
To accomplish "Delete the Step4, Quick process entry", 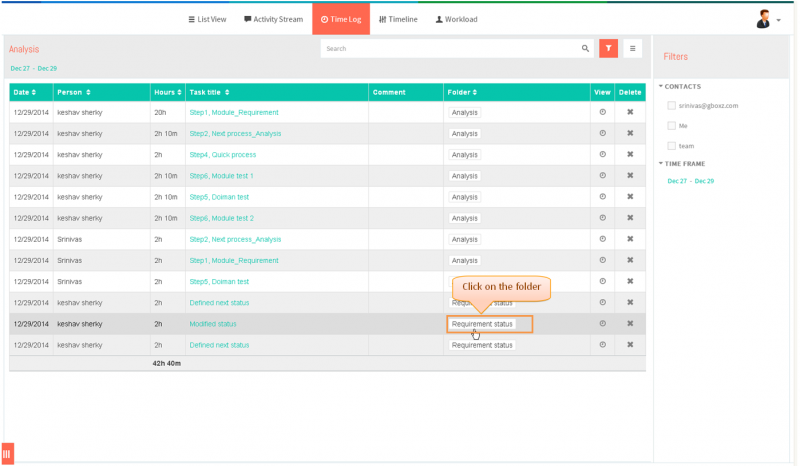I will 630,155.
